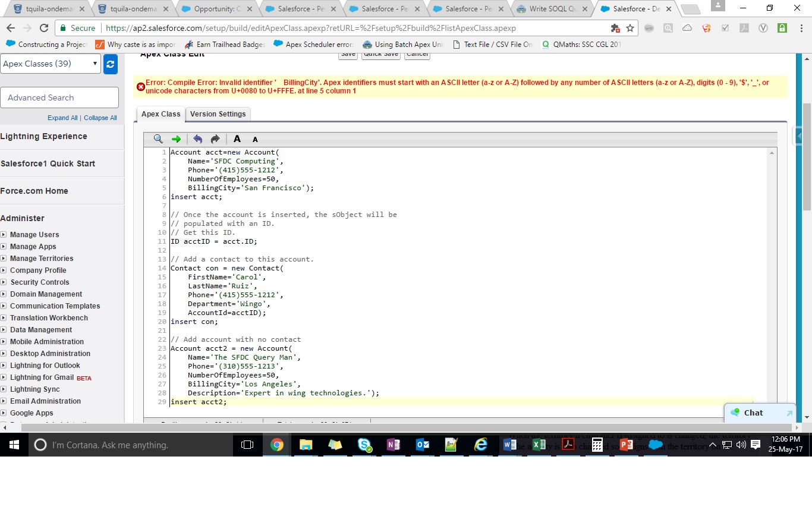Reload the page using browser refresh
The width and height of the screenshot is (812, 513).
(44, 28)
